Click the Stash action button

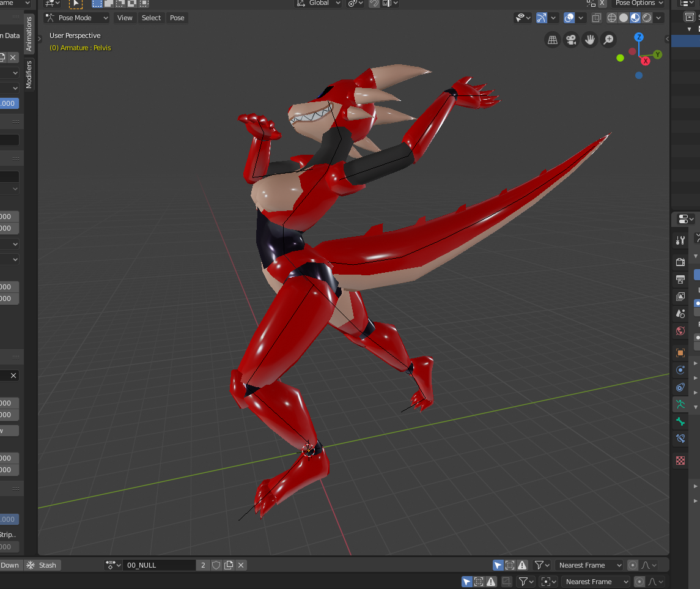click(x=42, y=565)
